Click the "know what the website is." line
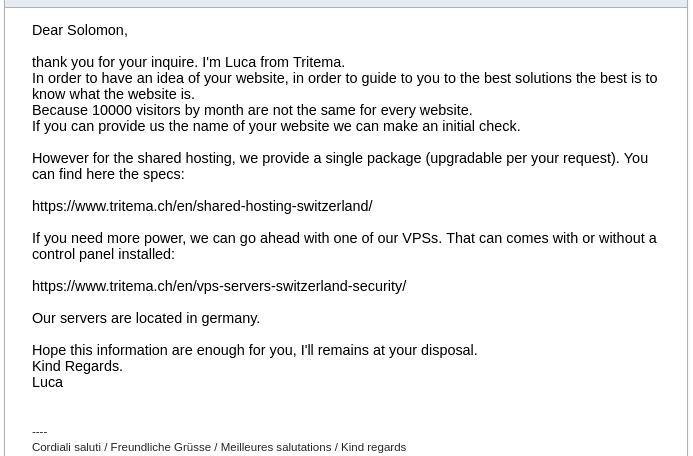 (x=113, y=94)
